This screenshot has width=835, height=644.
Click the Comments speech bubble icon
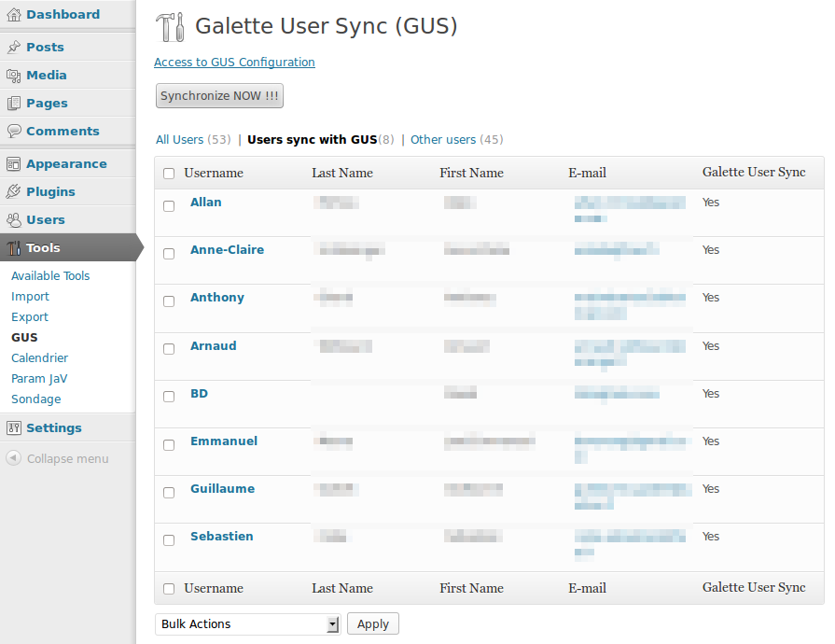coord(13,131)
